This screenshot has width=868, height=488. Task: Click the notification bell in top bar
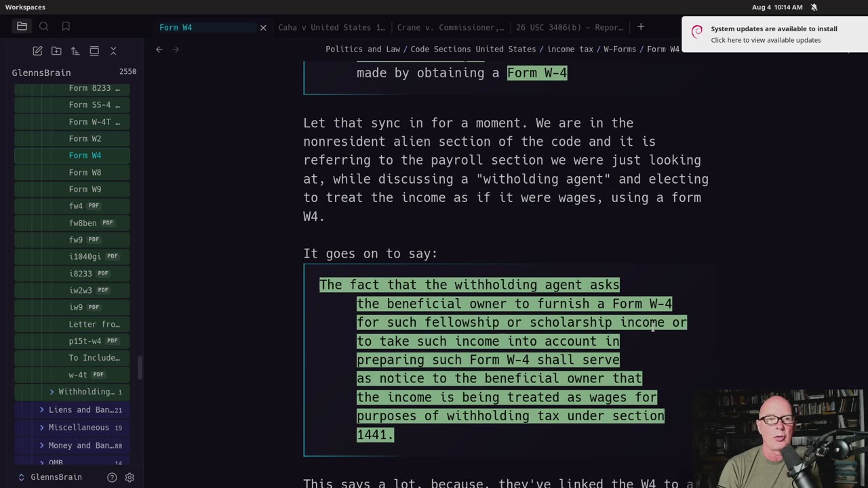tap(814, 7)
